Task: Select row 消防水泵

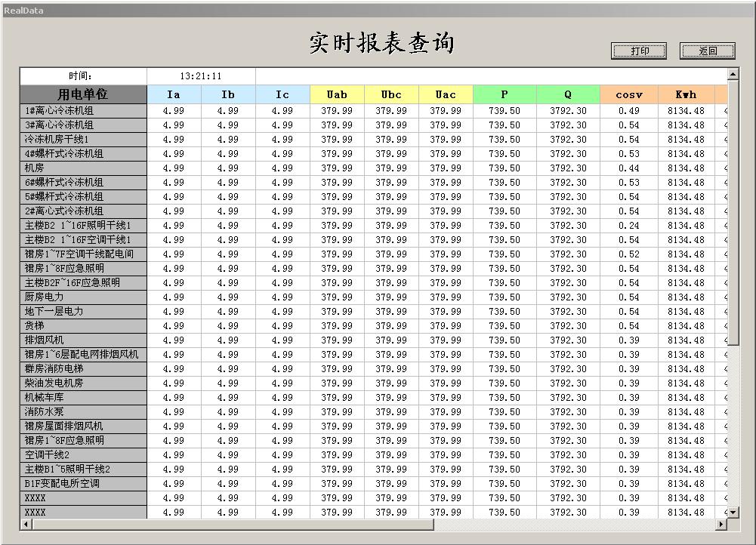Action: (x=83, y=412)
